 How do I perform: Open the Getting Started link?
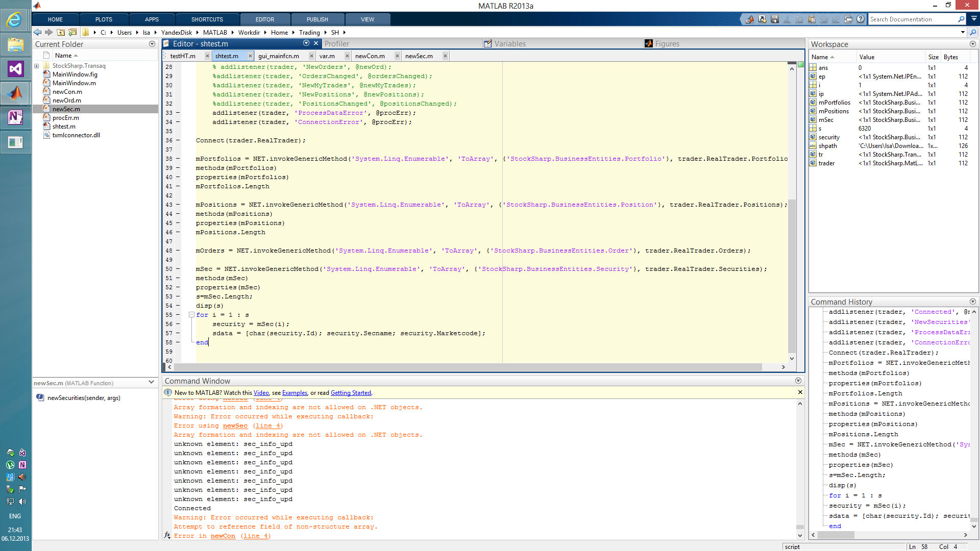click(351, 393)
